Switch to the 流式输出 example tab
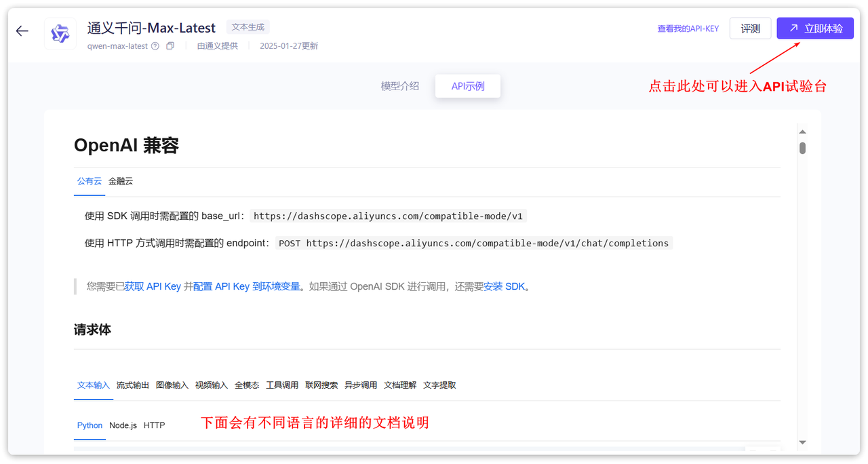The height and width of the screenshot is (464, 868). point(133,384)
